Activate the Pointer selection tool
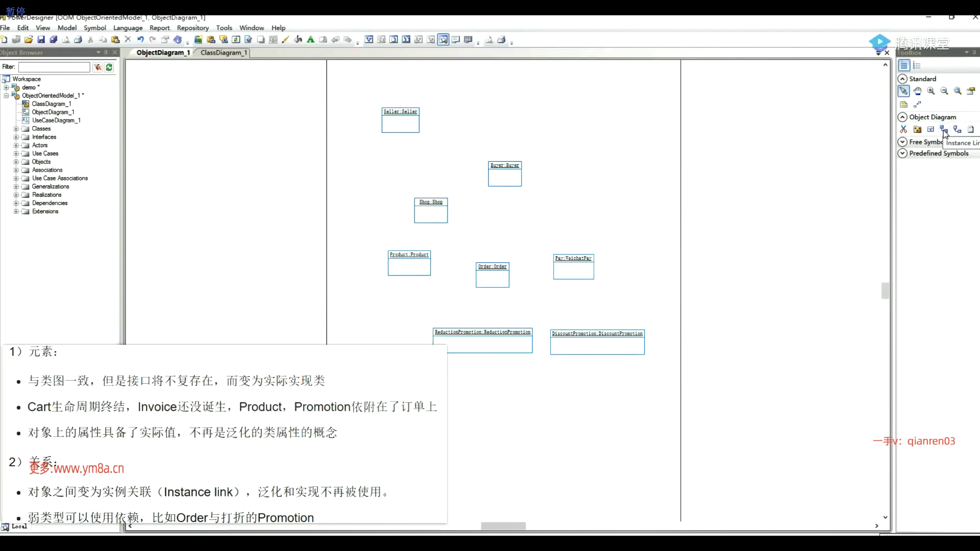The height and width of the screenshot is (551, 980). coord(903,91)
